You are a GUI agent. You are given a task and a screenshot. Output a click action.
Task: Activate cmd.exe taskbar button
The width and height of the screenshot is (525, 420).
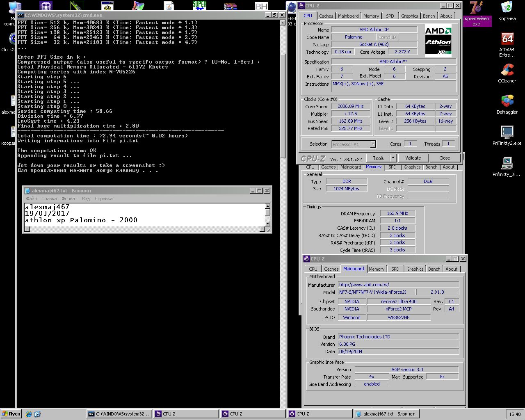pos(119,414)
